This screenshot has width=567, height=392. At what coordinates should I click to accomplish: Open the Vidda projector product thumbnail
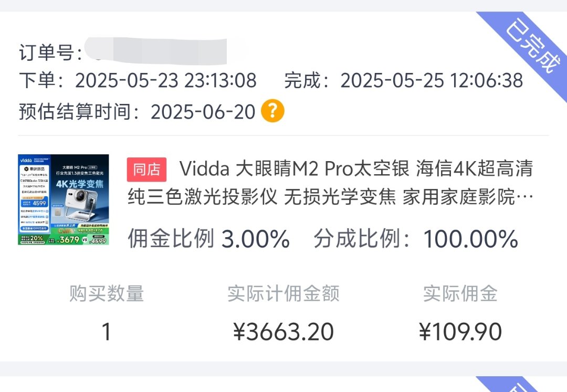[x=64, y=199]
